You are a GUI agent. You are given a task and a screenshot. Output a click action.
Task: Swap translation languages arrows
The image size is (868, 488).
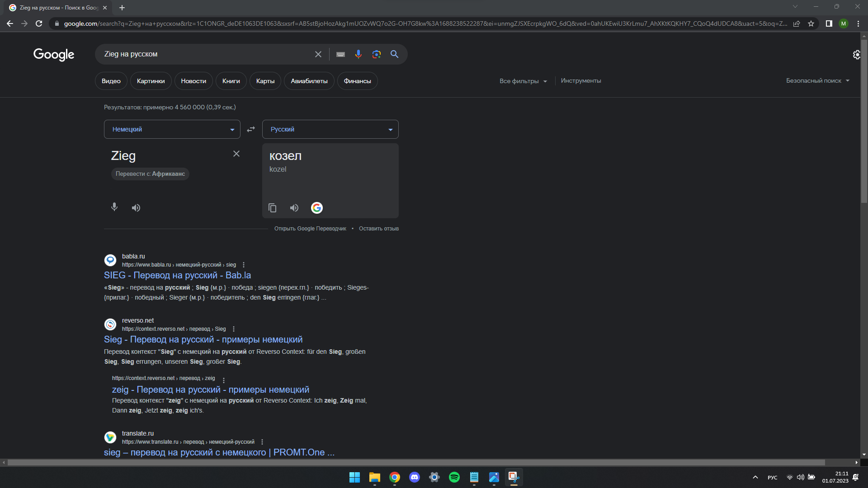tap(251, 129)
